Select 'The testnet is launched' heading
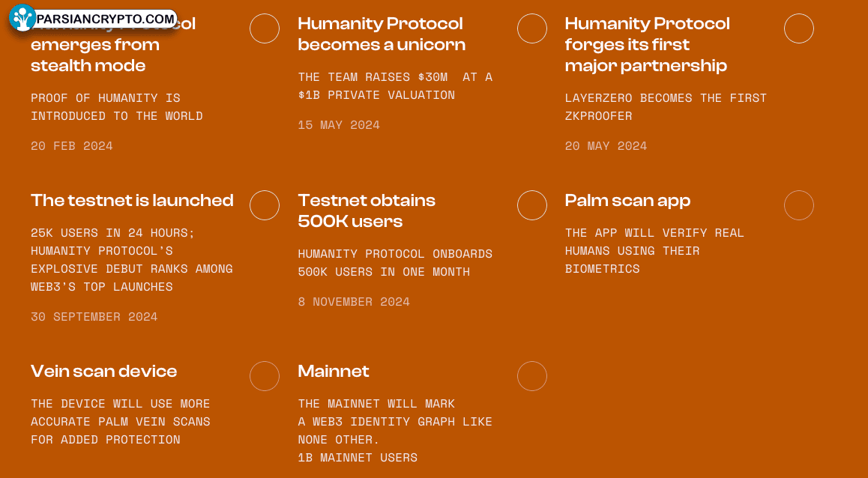Screen dimensions: 868x478 132,200
